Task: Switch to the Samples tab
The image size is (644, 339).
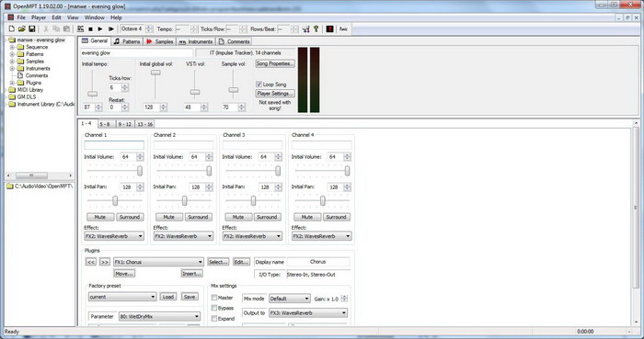Action: pos(159,41)
